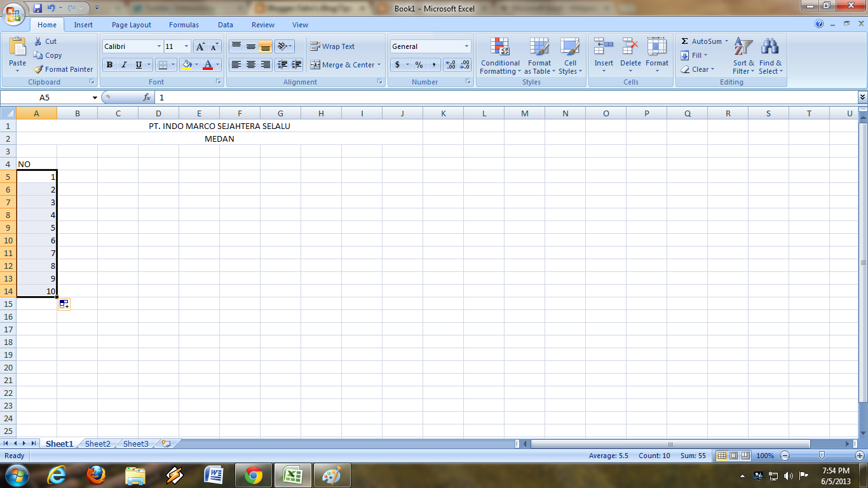The height and width of the screenshot is (488, 868).
Task: Click Merge & Center
Action: click(x=346, y=64)
